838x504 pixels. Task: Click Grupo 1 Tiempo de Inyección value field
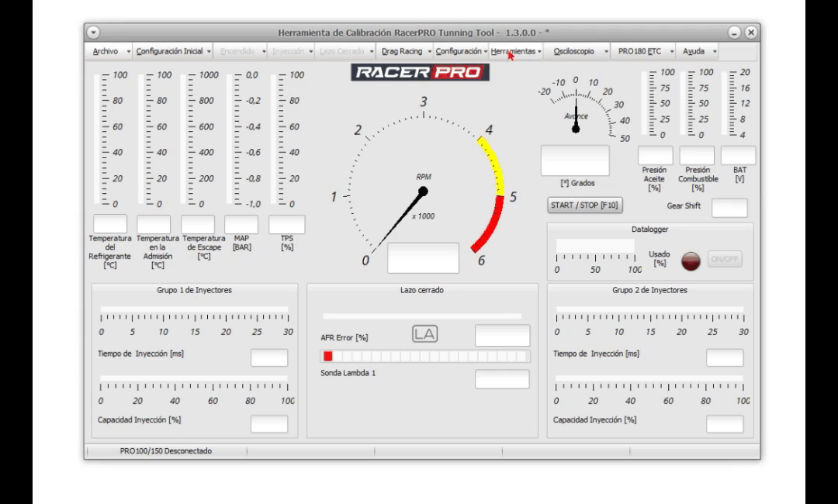(269, 357)
